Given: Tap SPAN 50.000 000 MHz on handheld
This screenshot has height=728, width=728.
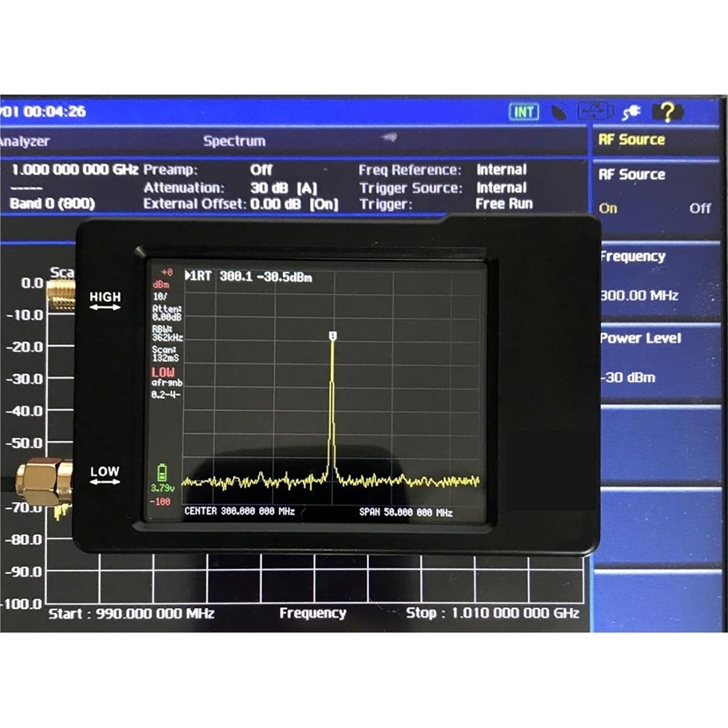Looking at the screenshot, I should (x=406, y=512).
